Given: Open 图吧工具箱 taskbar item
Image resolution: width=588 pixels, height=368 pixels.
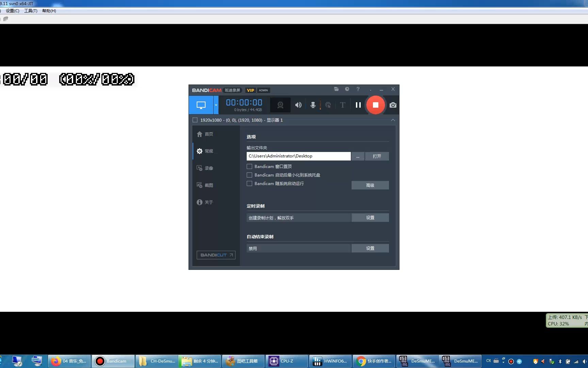Looking at the screenshot, I should (x=244, y=361).
